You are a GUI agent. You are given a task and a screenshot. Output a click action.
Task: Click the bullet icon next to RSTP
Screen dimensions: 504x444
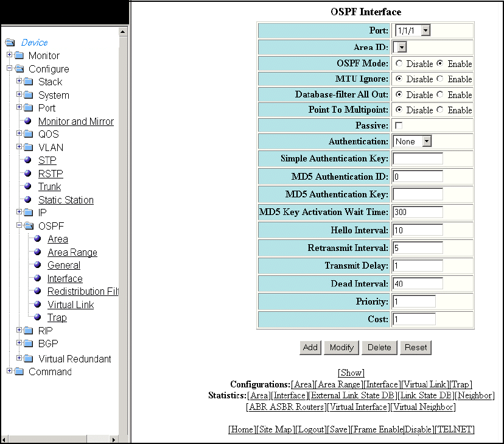(28, 174)
